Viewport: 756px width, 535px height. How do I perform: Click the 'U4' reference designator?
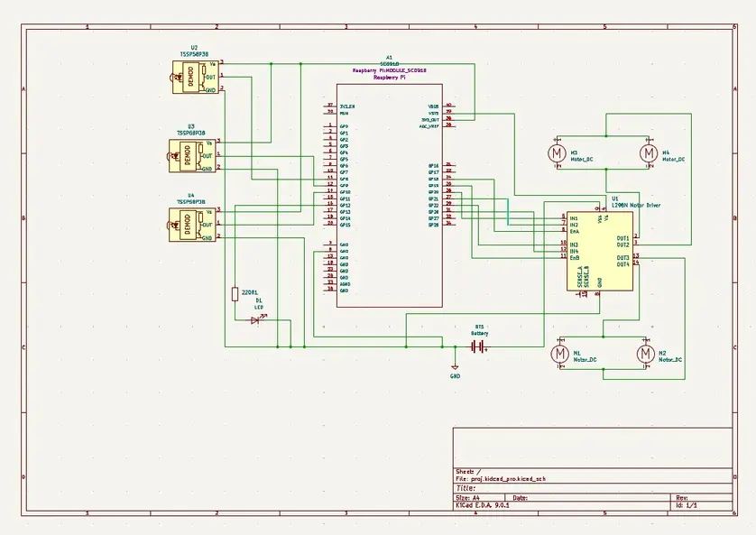tap(191, 196)
